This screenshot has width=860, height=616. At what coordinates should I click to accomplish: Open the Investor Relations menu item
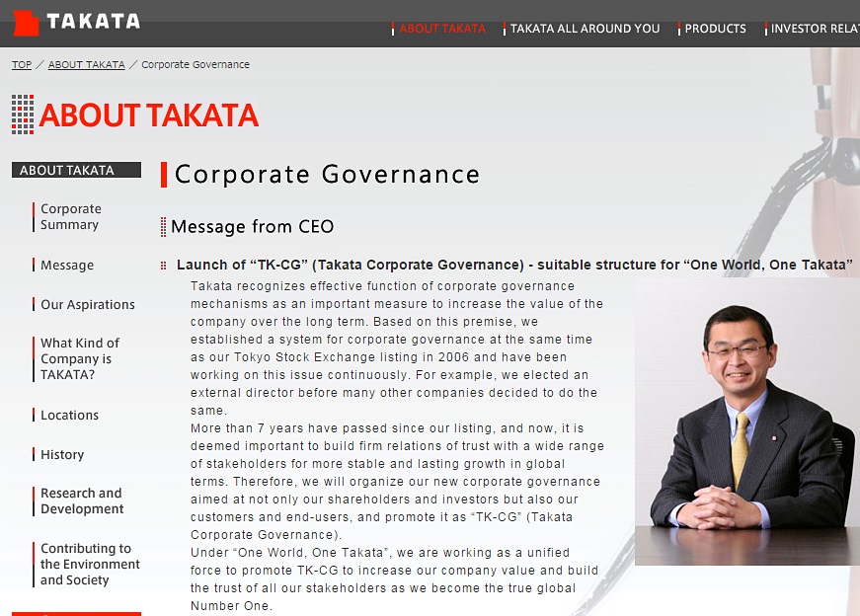pyautogui.click(x=814, y=29)
